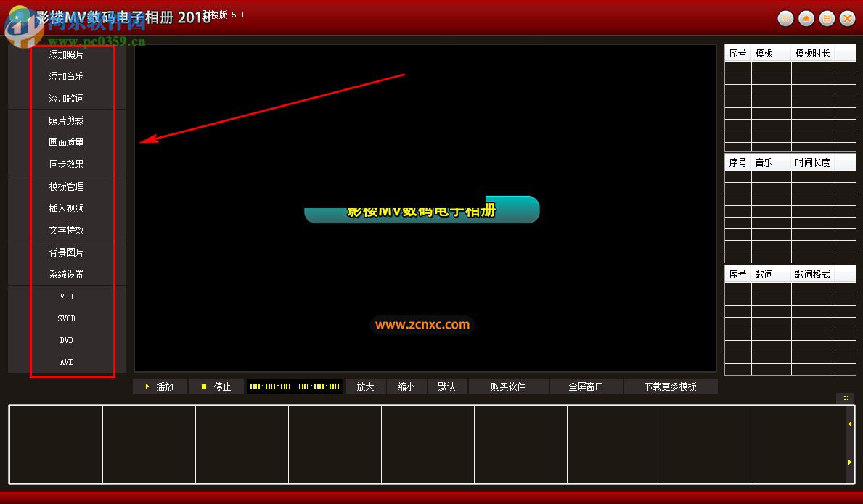863x504 pixels.
Task: Click 购买软件 to buy software
Action: coord(509,387)
